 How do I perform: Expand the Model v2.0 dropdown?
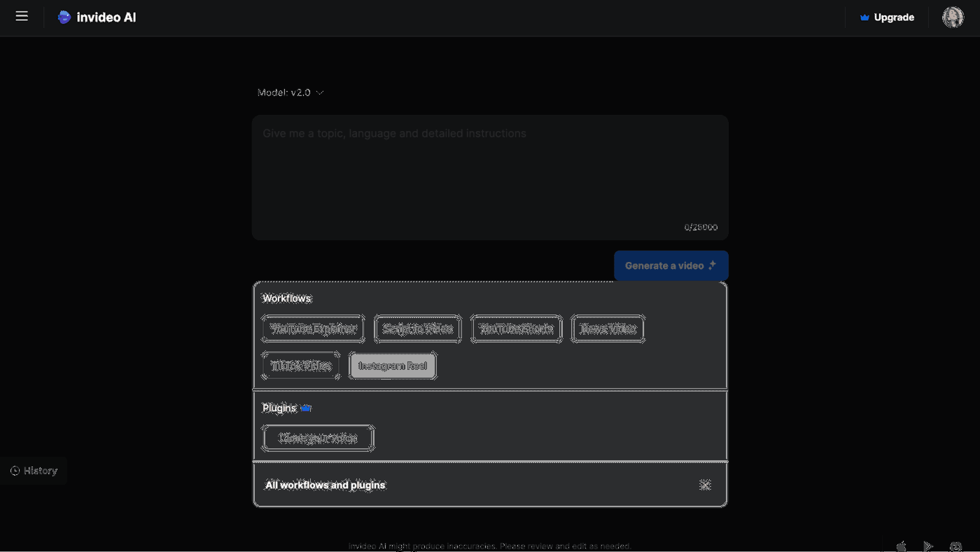pos(290,92)
